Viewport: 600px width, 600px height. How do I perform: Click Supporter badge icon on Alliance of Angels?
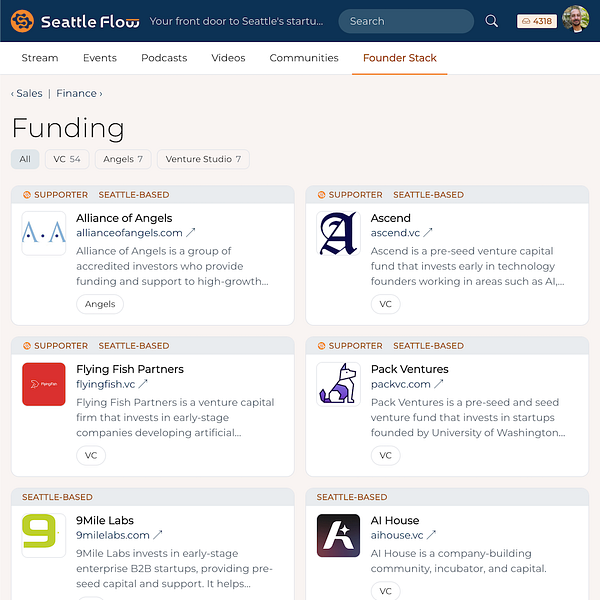(x=27, y=195)
